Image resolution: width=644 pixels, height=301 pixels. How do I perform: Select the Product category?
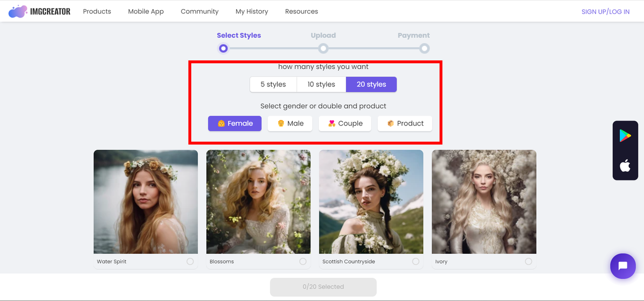point(405,123)
